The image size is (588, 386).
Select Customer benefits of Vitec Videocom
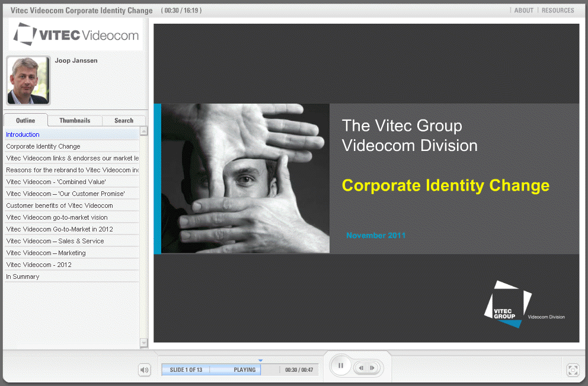coord(72,205)
